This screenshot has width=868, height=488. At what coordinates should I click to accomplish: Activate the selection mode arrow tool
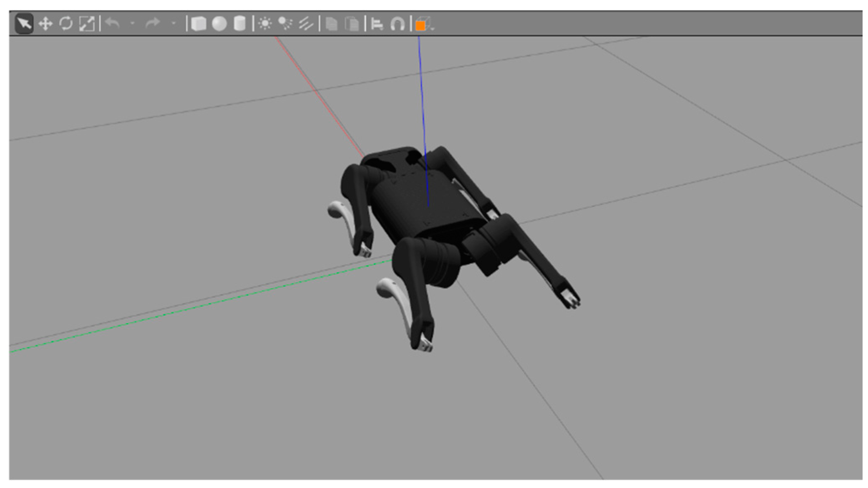pyautogui.click(x=24, y=23)
